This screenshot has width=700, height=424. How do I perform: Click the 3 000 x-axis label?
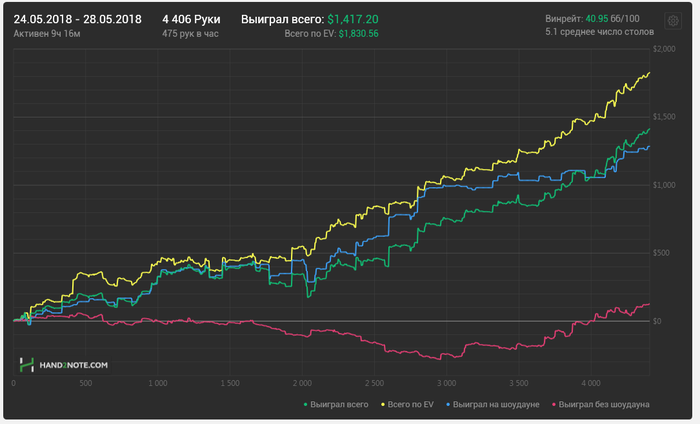pyautogui.click(x=446, y=383)
